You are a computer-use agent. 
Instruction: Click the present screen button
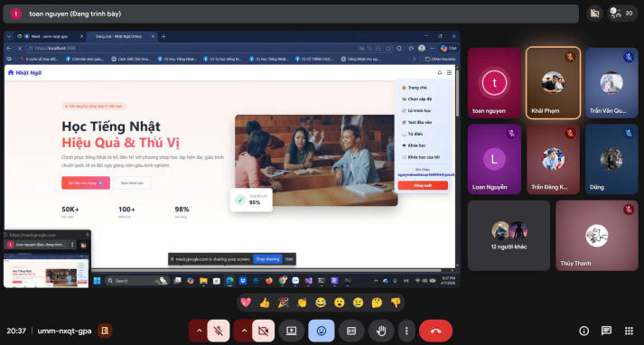pos(292,331)
